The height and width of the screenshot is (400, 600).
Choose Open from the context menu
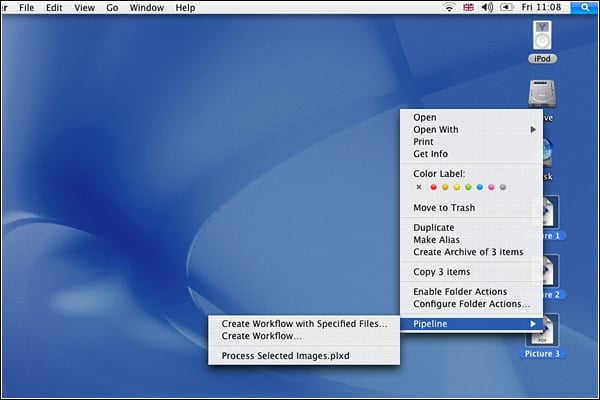(x=471, y=118)
